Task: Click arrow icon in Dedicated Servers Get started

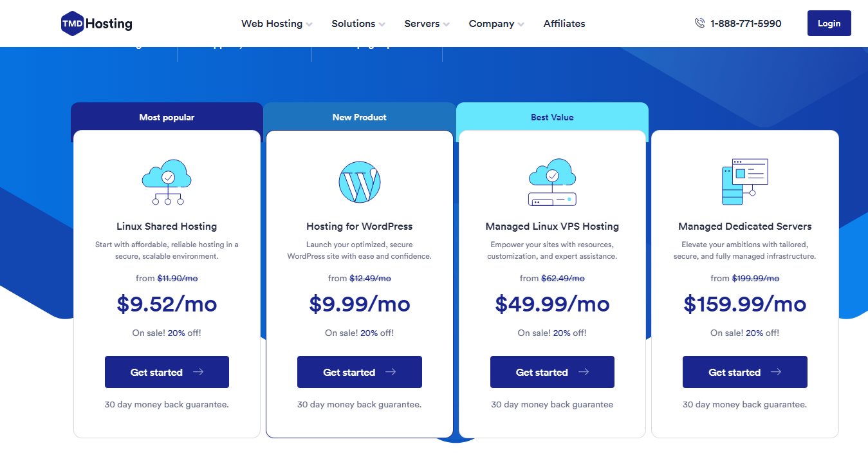Action: (x=776, y=372)
